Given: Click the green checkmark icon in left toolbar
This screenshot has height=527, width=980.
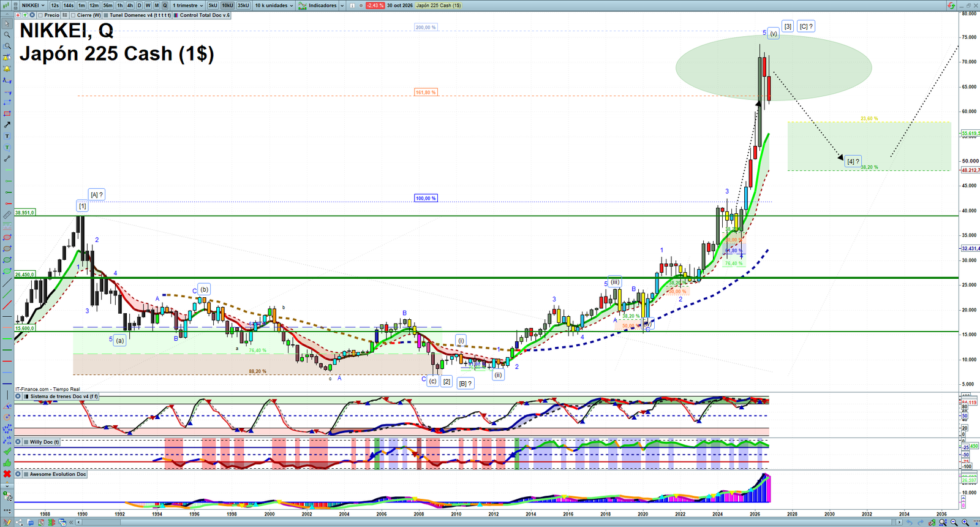Looking at the screenshot, I should [x=7, y=451].
